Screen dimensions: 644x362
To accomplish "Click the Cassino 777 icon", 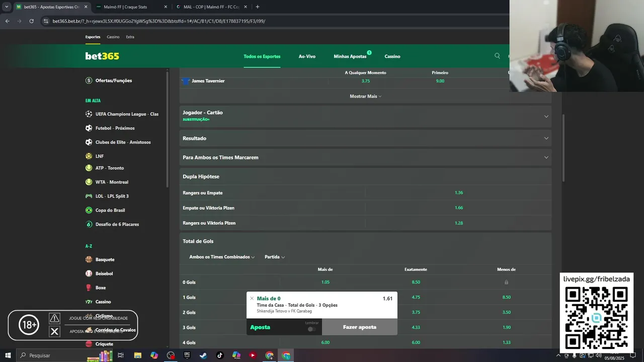I will 89,302.
